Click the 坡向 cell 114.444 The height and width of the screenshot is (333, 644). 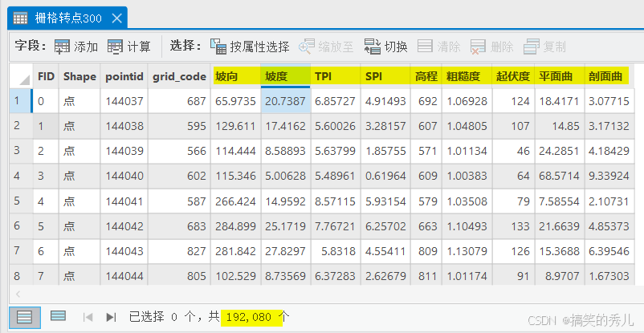pos(236,151)
